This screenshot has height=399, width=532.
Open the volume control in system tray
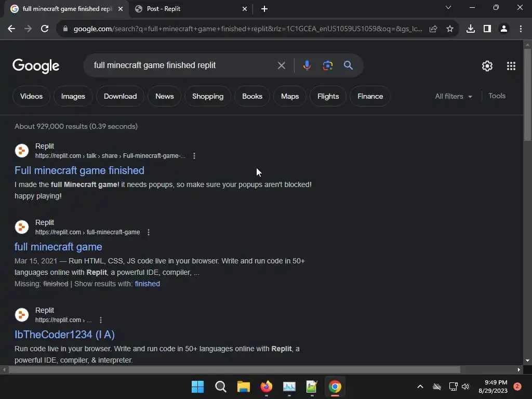pos(465,387)
